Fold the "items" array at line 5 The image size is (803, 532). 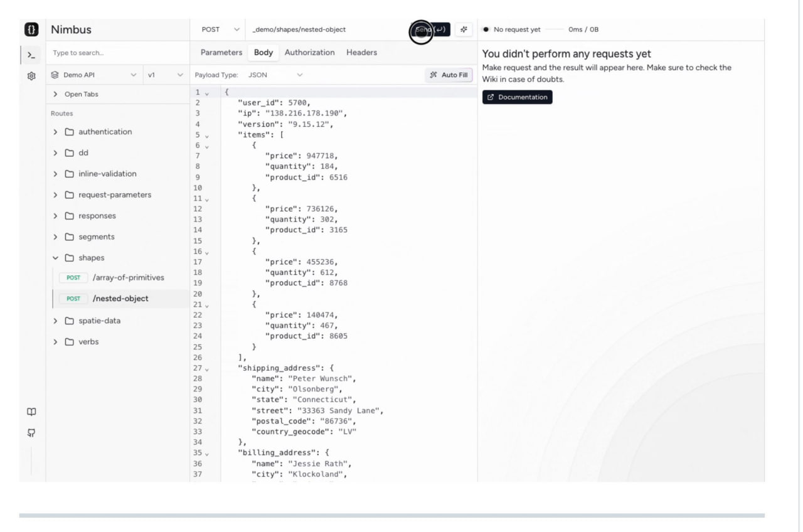point(206,136)
